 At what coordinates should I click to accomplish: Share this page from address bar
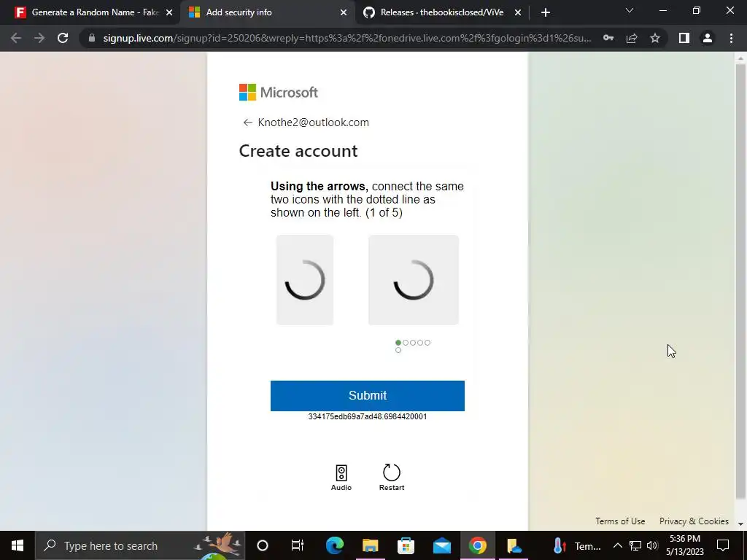click(x=632, y=38)
